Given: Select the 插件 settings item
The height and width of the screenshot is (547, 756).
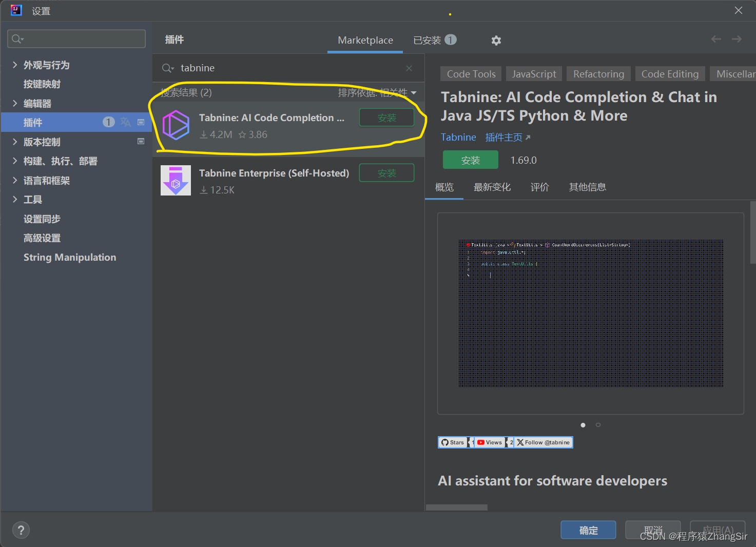Looking at the screenshot, I should pos(76,122).
